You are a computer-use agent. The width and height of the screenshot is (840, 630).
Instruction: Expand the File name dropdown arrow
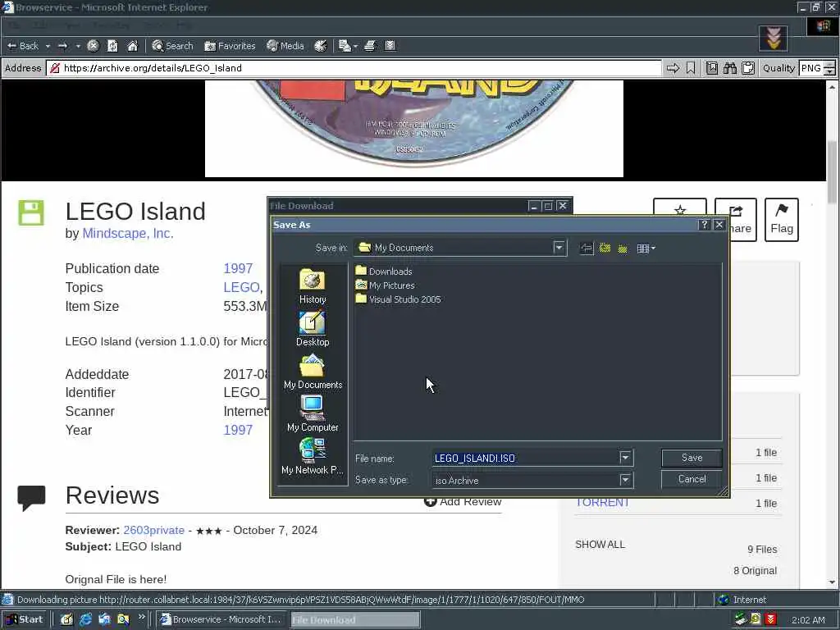[625, 458]
